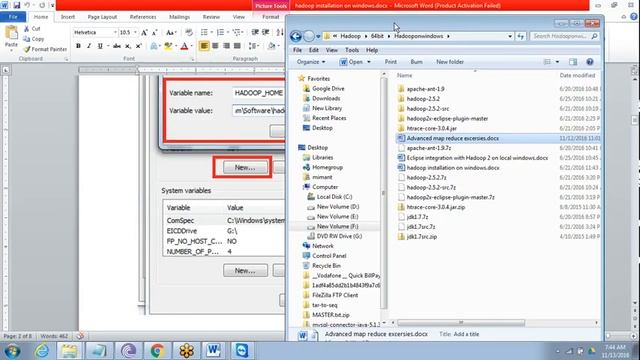Grow font size in Word ribbon
640x360 pixels.
point(144,32)
